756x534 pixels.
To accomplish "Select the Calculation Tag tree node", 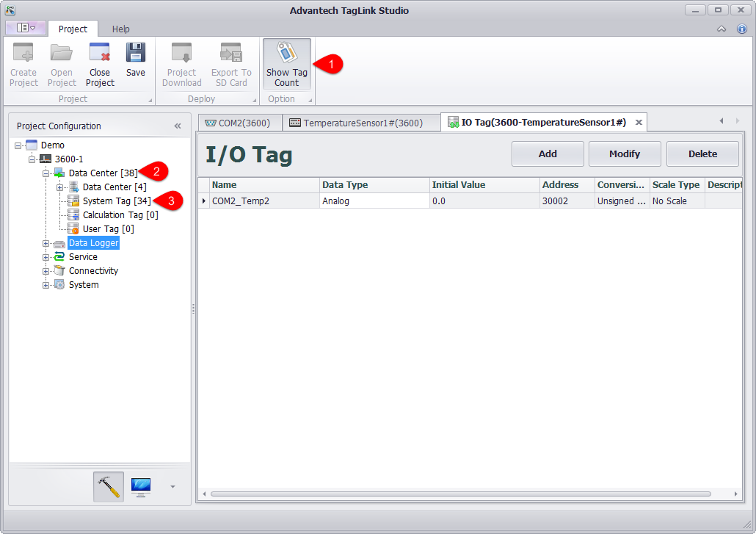I will click(120, 215).
